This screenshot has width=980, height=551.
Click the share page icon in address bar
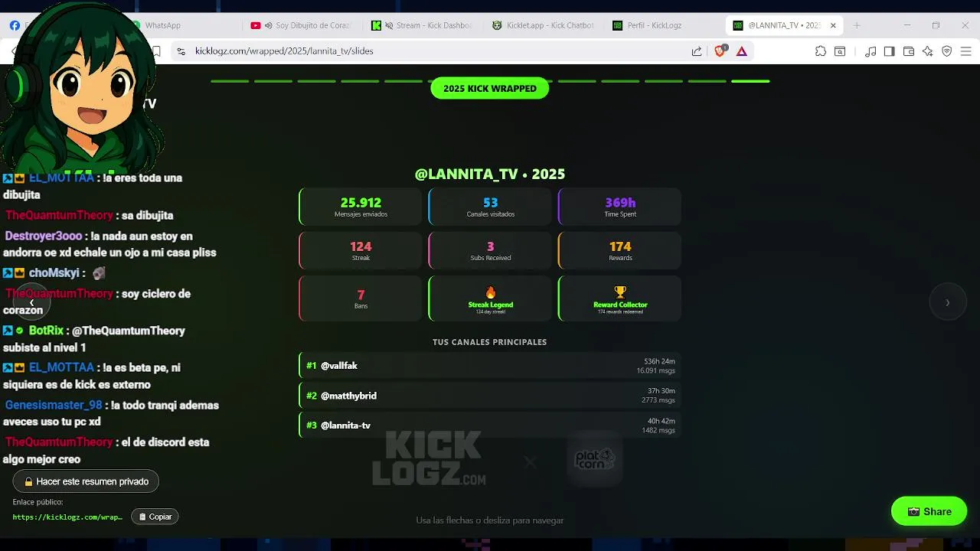(x=697, y=51)
